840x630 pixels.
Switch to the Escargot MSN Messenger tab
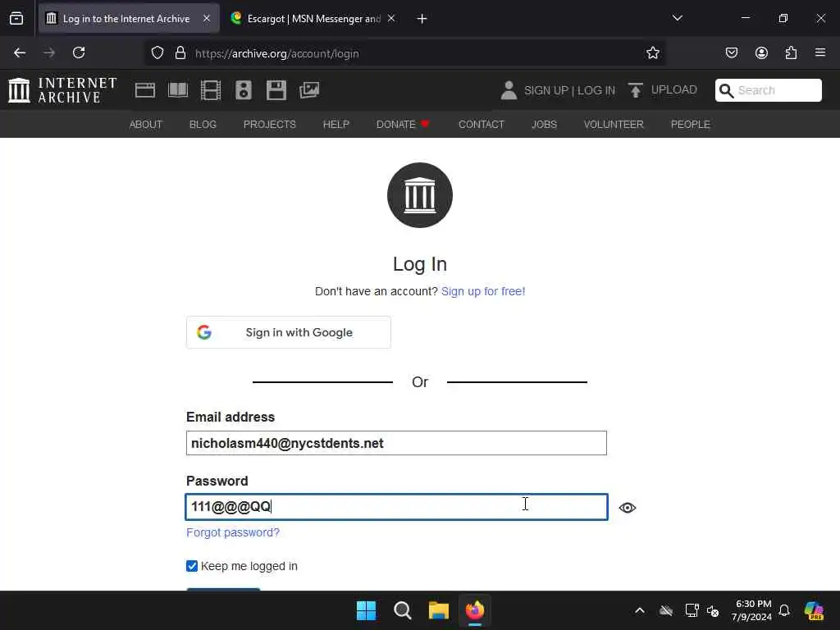click(313, 19)
